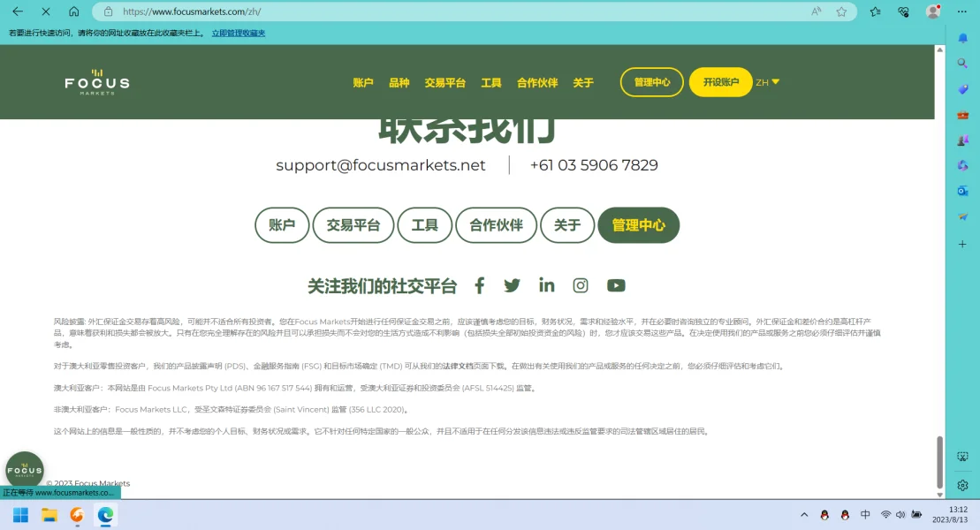This screenshot has height=530, width=980.
Task: Open the browser settings and more menu
Action: click(x=961, y=11)
